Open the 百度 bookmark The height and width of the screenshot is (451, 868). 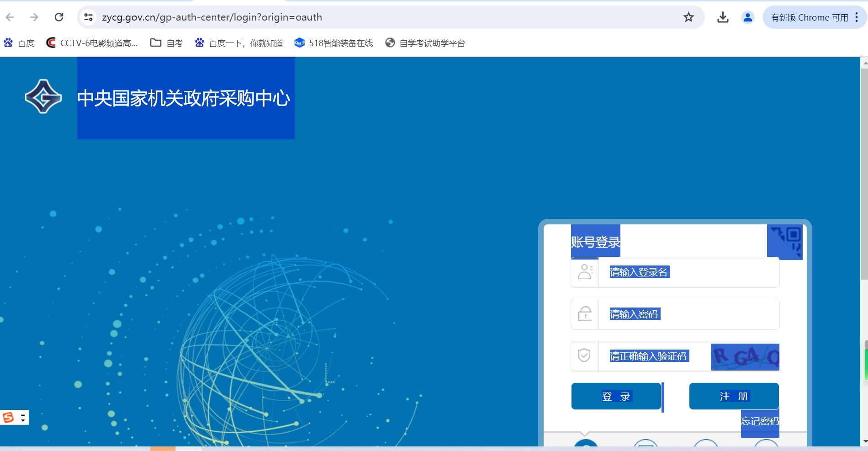19,43
